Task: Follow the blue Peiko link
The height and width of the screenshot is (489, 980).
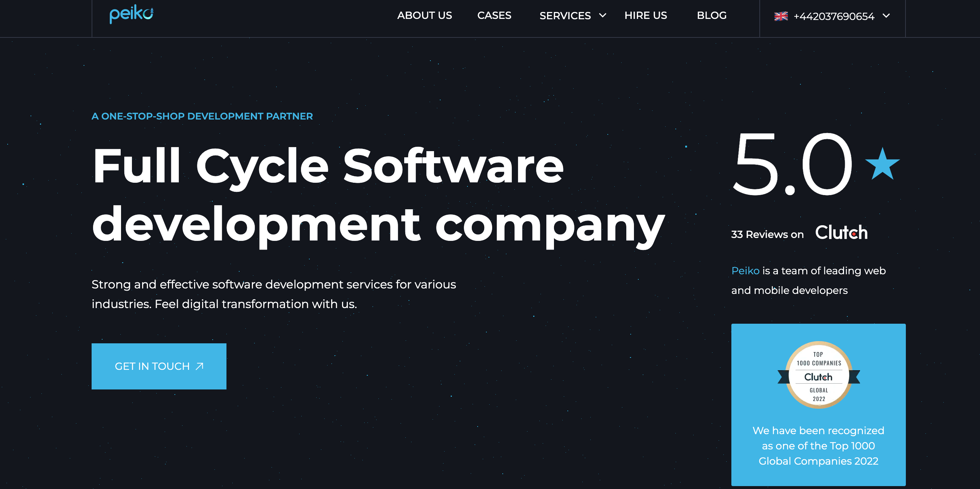Action: 745,271
